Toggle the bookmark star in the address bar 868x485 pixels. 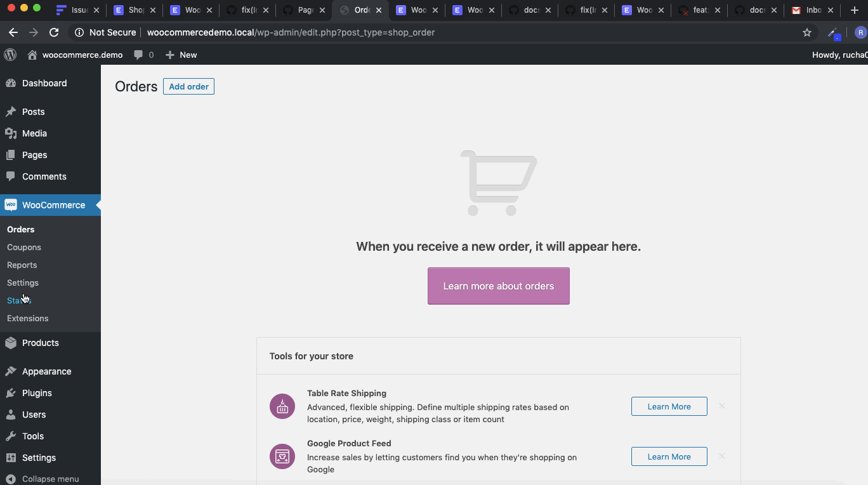(806, 32)
